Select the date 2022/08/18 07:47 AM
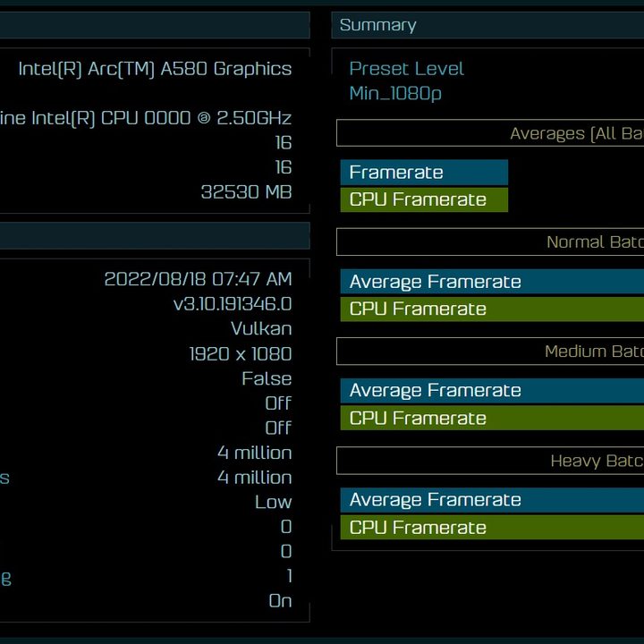This screenshot has height=644, width=644. (198, 279)
